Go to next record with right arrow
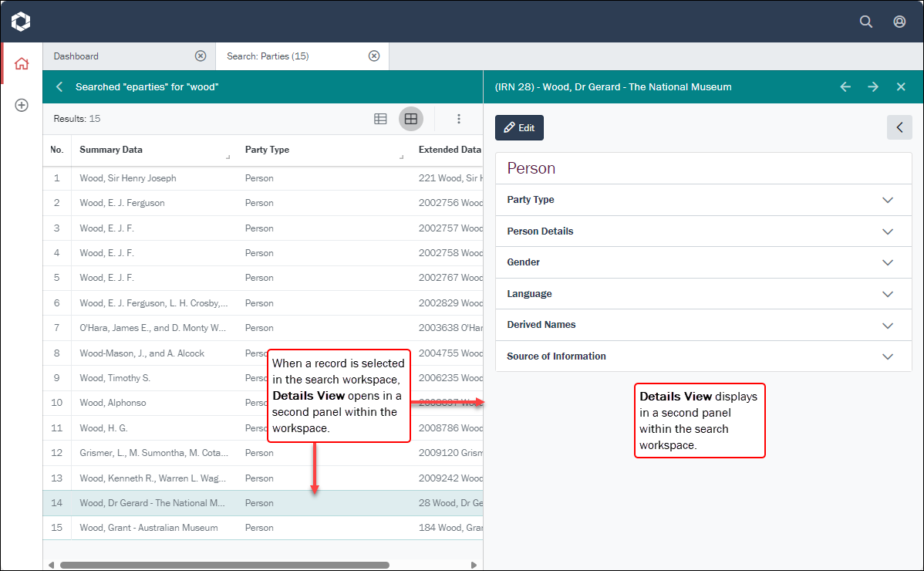Viewport: 924px width, 571px height. click(x=873, y=87)
